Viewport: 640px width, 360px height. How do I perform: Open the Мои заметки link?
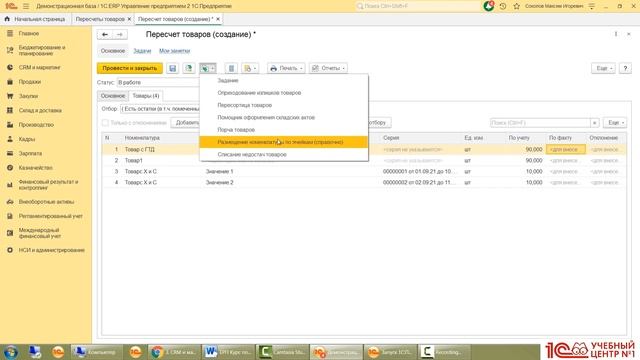click(174, 51)
